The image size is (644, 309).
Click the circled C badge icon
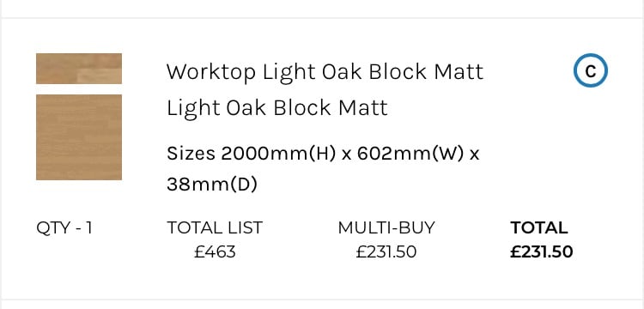click(x=590, y=70)
